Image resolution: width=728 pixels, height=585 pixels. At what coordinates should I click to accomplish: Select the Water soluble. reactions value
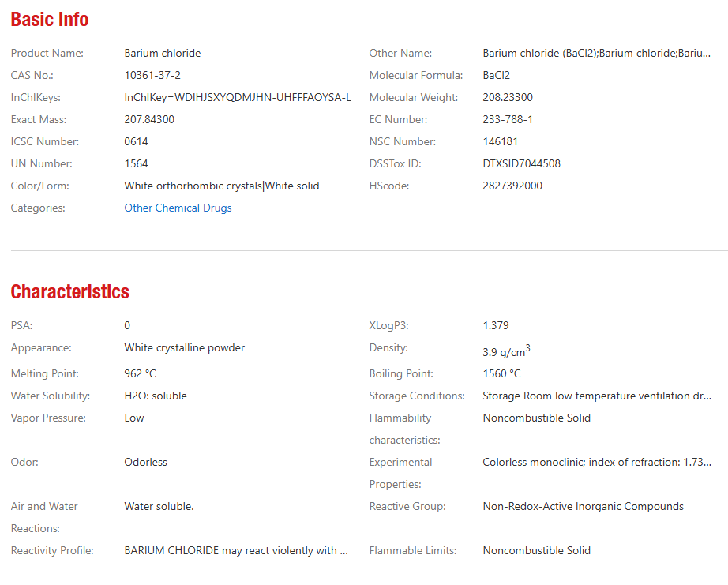pyautogui.click(x=159, y=507)
